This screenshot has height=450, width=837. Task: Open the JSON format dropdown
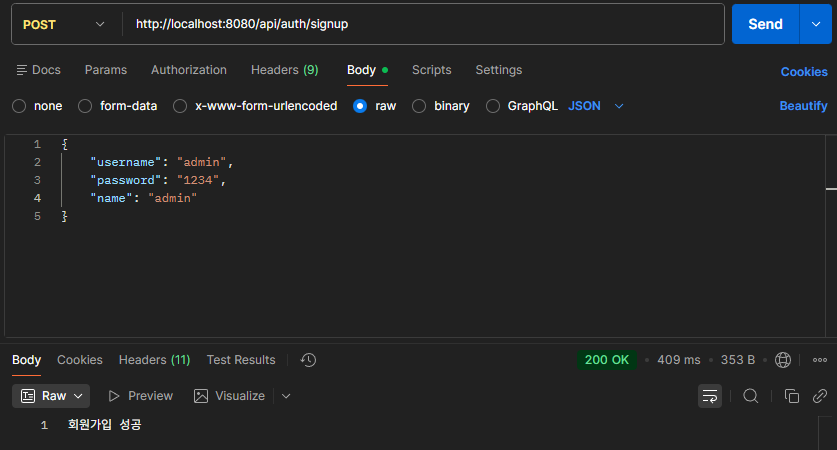coord(596,106)
